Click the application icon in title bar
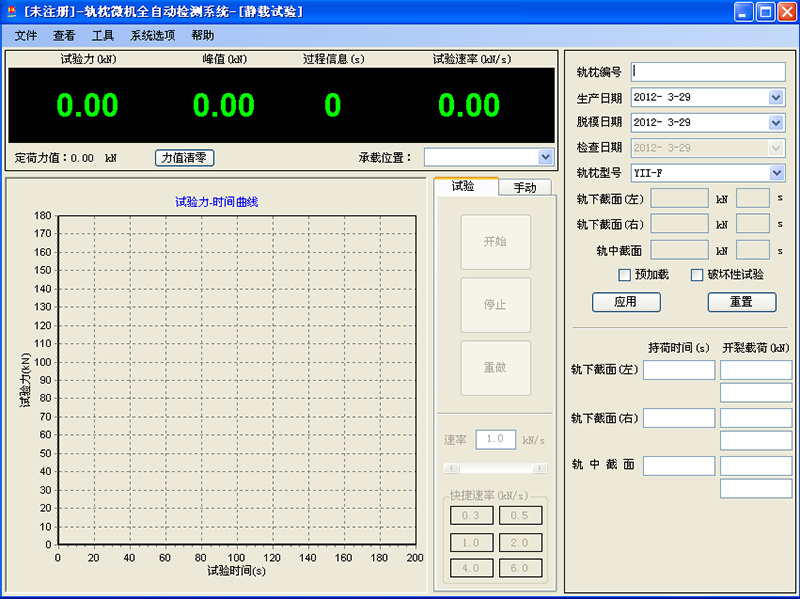This screenshot has height=599, width=800. 12,11
